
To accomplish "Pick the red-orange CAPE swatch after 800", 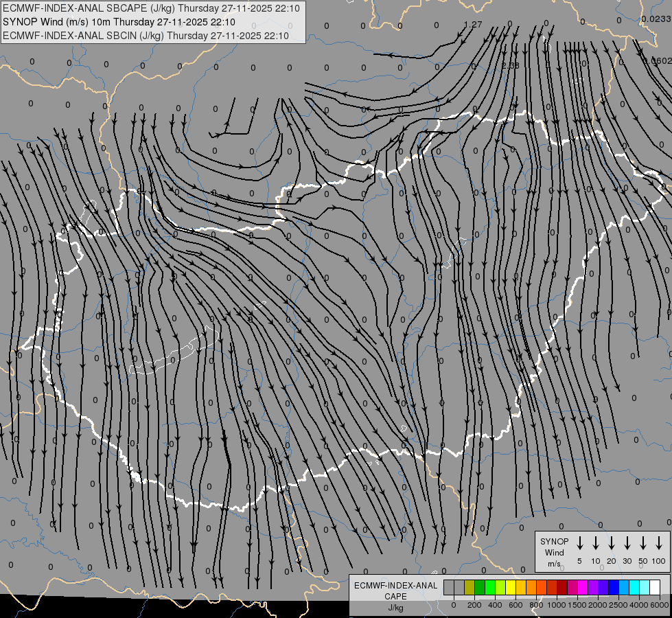I will tap(542, 588).
